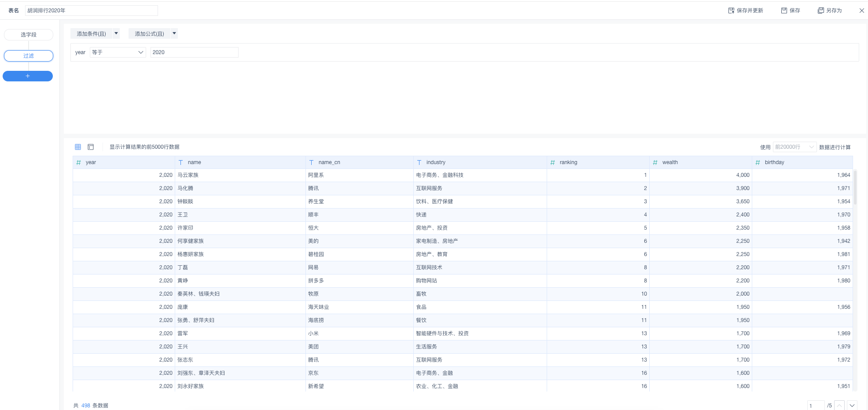
Task: Click the page number input field
Action: coord(816,405)
